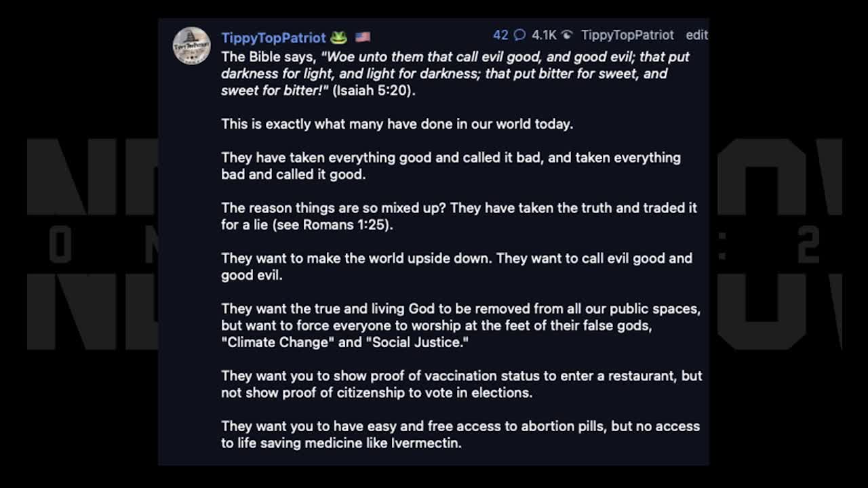This screenshot has height=488, width=868.
Task: Click the 42 comment count
Action: 500,35
